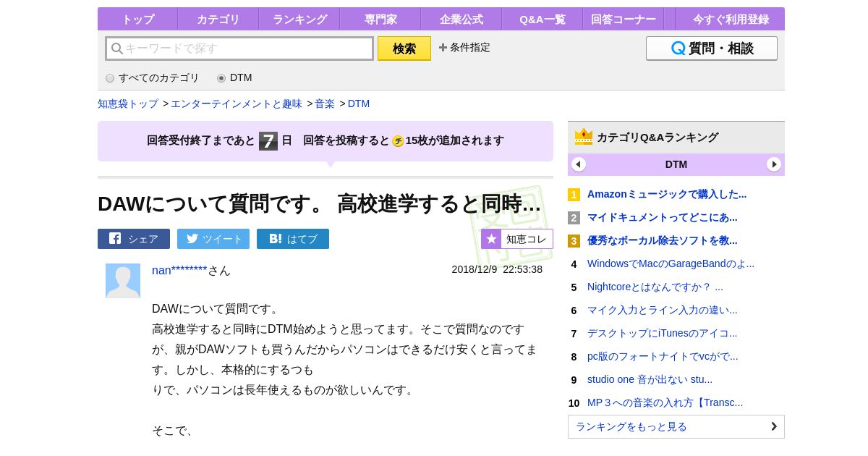The height and width of the screenshot is (456, 868).
Task: Share the question on Facebook
Action: [134, 239]
